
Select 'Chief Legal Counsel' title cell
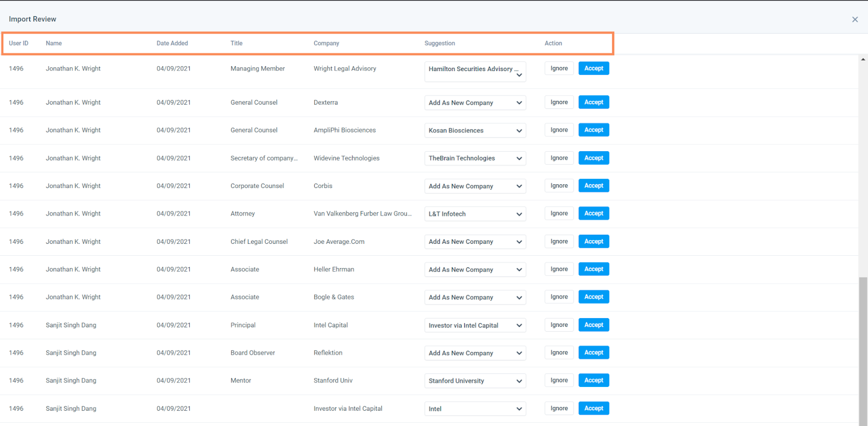[259, 242]
